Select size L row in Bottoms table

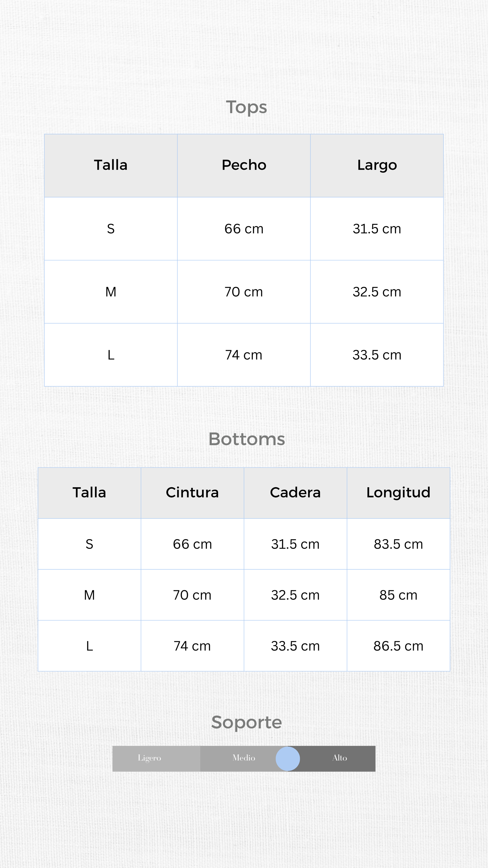coord(89,646)
